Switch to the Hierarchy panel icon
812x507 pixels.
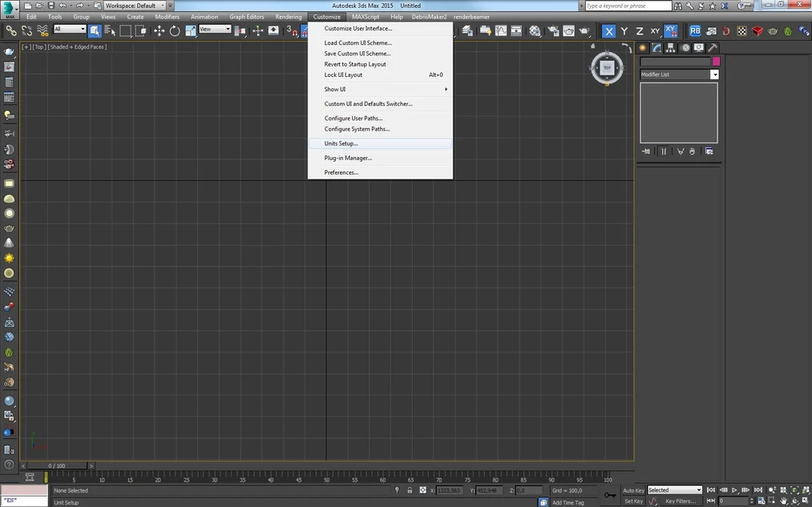point(671,48)
